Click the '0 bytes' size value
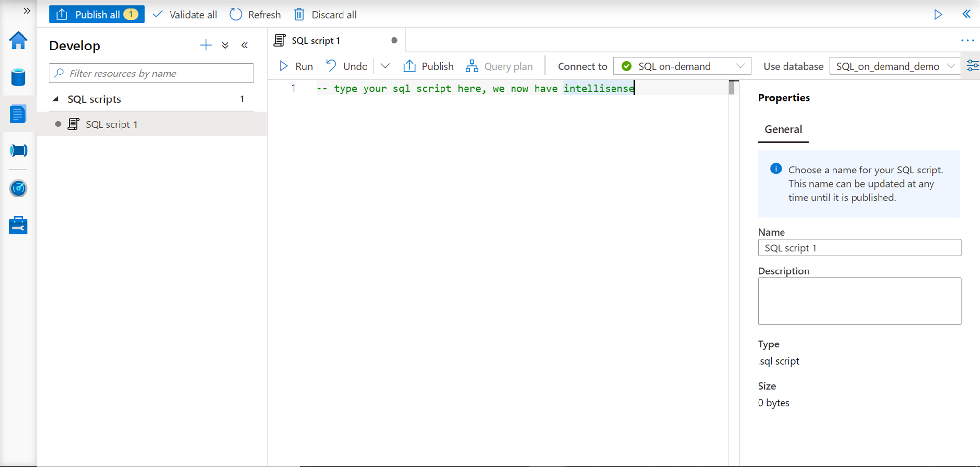 coord(774,403)
